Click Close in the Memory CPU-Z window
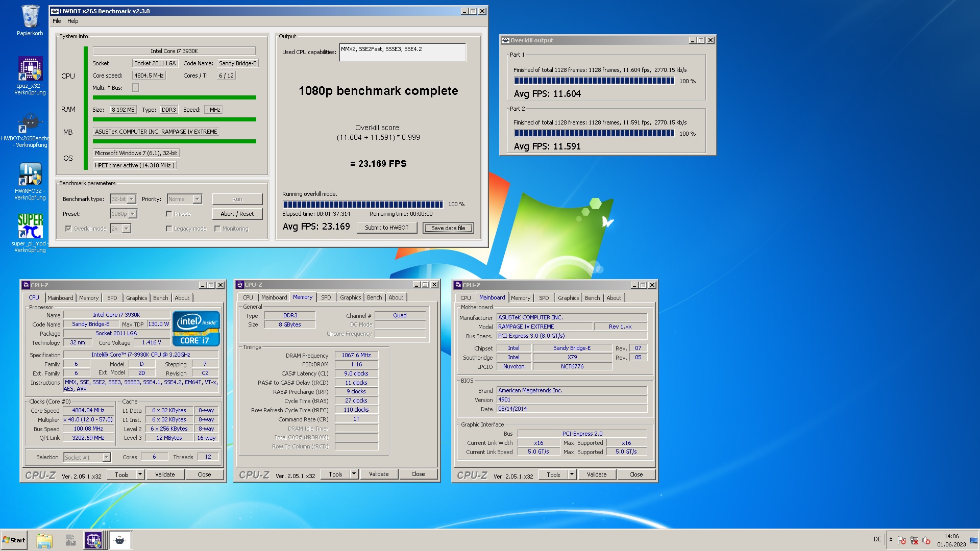The width and height of the screenshot is (980, 551). 418,474
